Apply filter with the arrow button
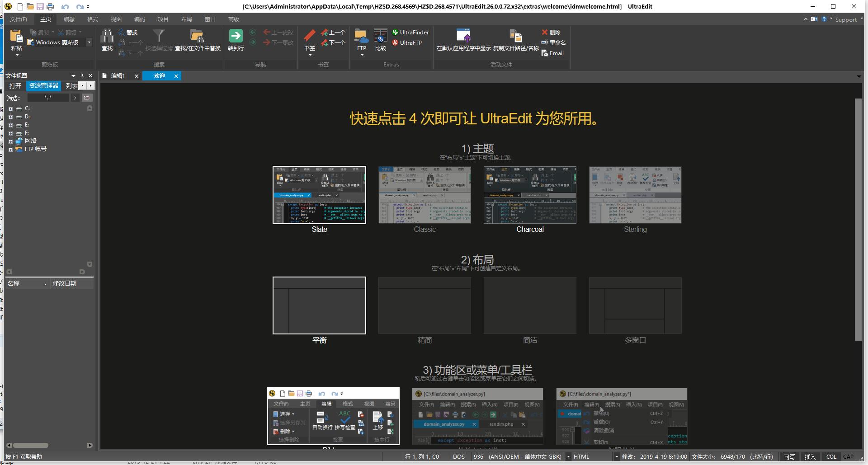The width and height of the screenshot is (868, 465). tap(75, 98)
